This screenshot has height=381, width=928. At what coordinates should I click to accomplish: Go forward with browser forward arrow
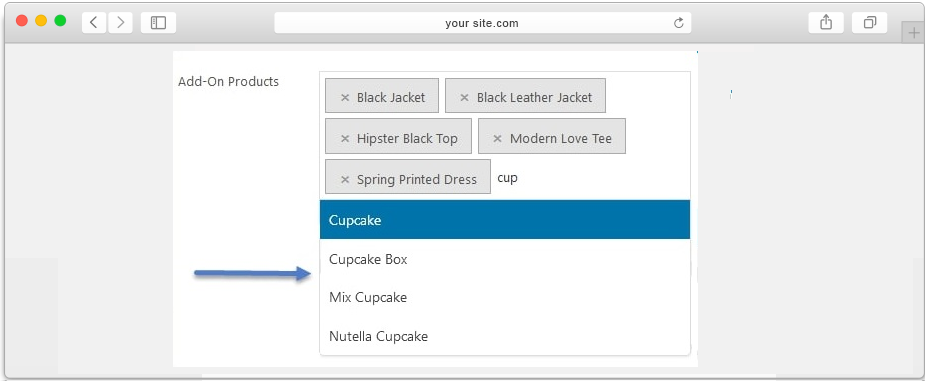pos(121,22)
